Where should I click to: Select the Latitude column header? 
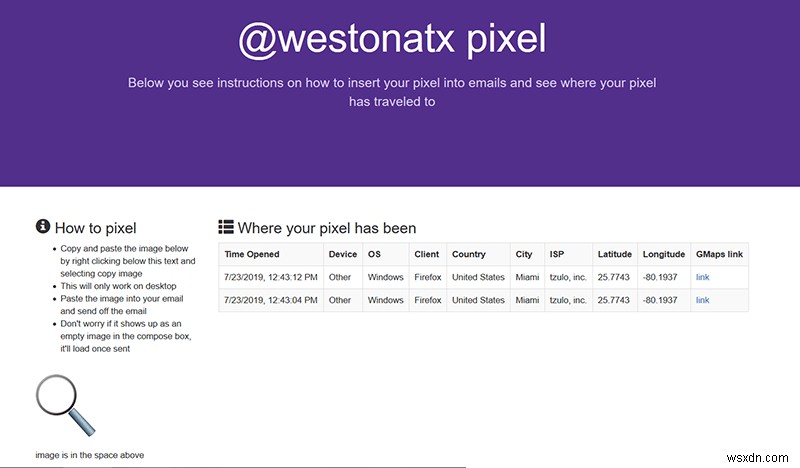(x=614, y=254)
